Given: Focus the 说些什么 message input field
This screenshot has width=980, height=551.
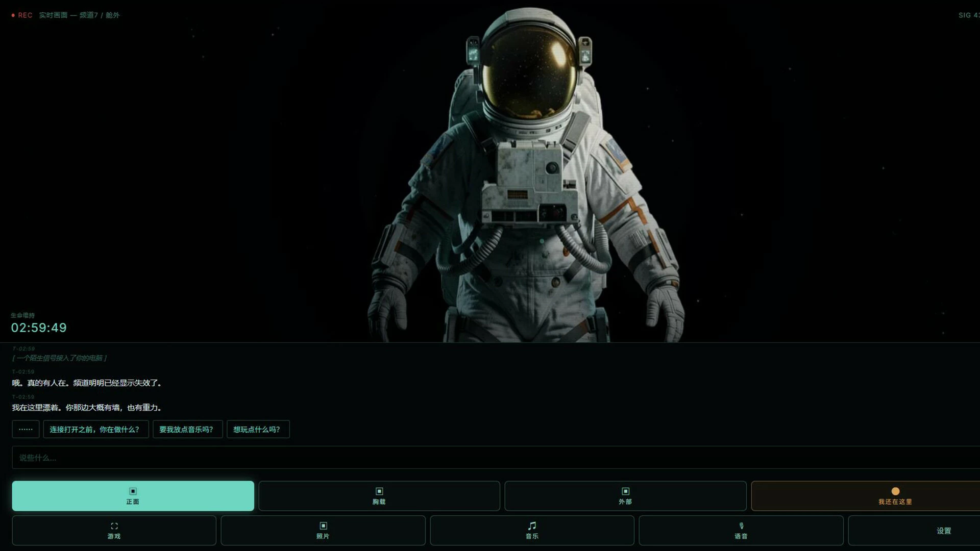Looking at the screenshot, I should 496,458.
